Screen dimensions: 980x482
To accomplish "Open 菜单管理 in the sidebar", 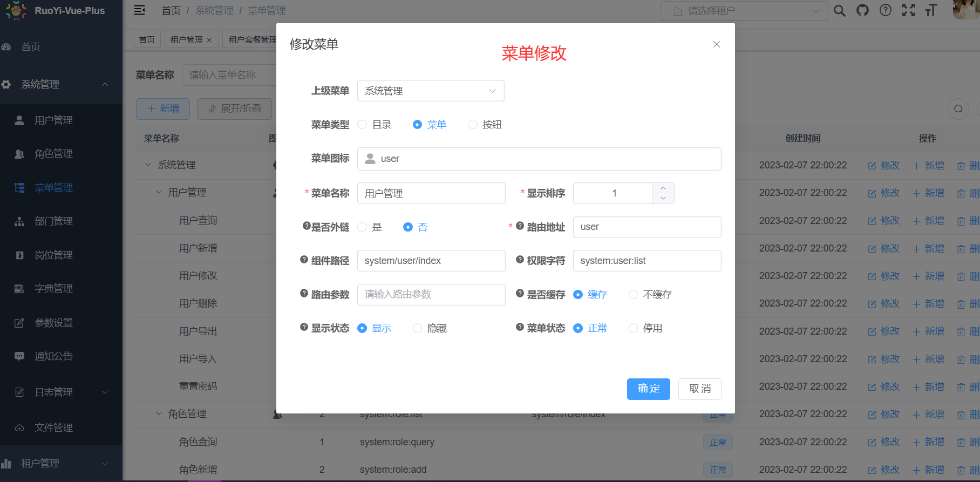I will (61, 188).
